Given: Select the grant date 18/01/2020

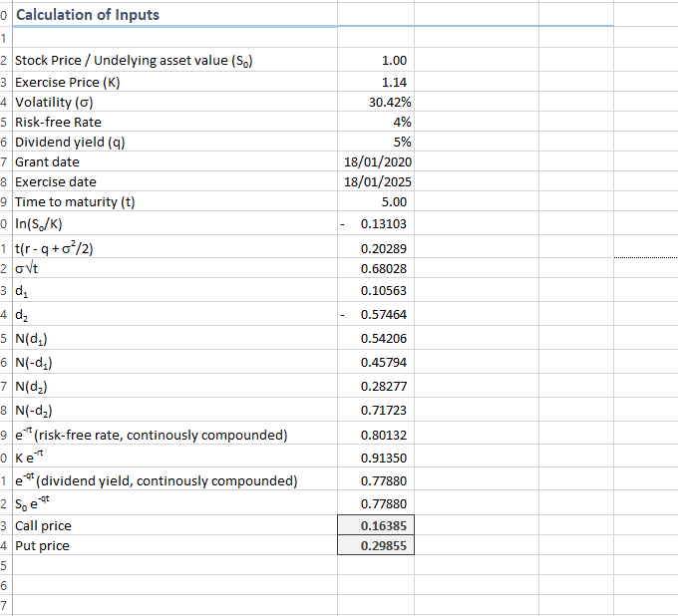Looking at the screenshot, I should click(x=376, y=161).
